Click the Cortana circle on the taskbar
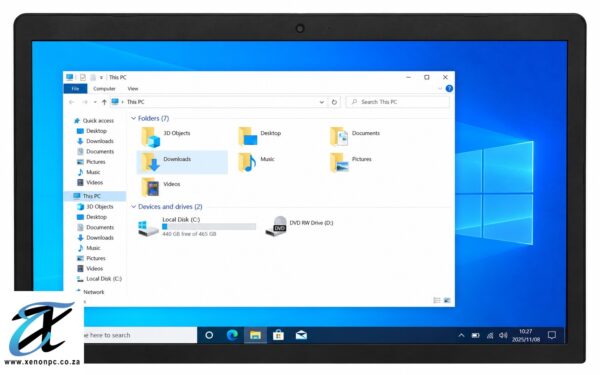Screen dimensions: 600x375 coord(209,335)
